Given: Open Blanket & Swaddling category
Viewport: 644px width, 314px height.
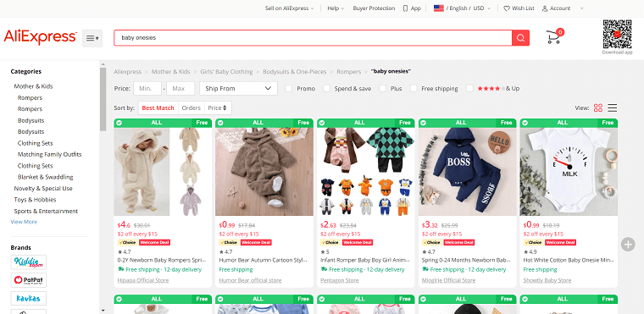Looking at the screenshot, I should click(x=45, y=177).
